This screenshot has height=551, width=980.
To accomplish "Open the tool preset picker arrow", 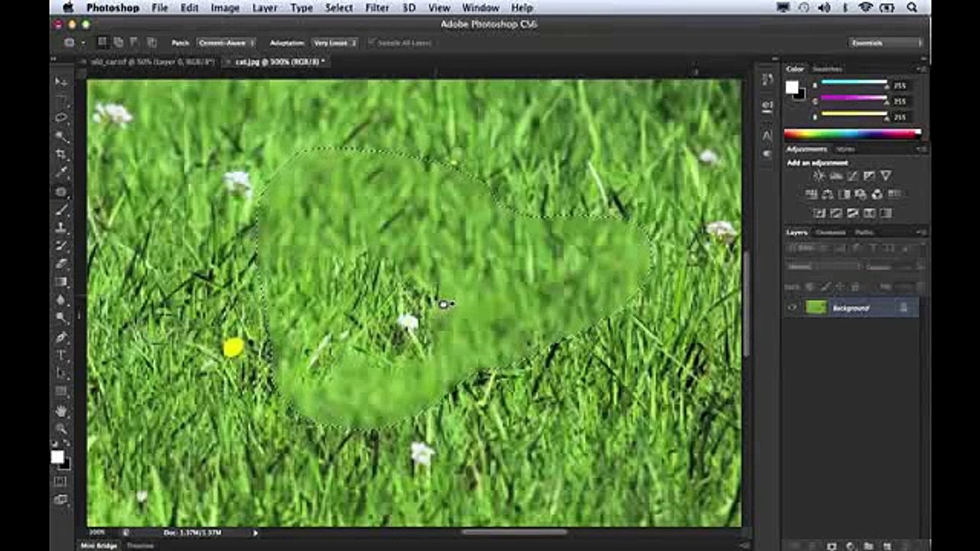I will pyautogui.click(x=83, y=43).
